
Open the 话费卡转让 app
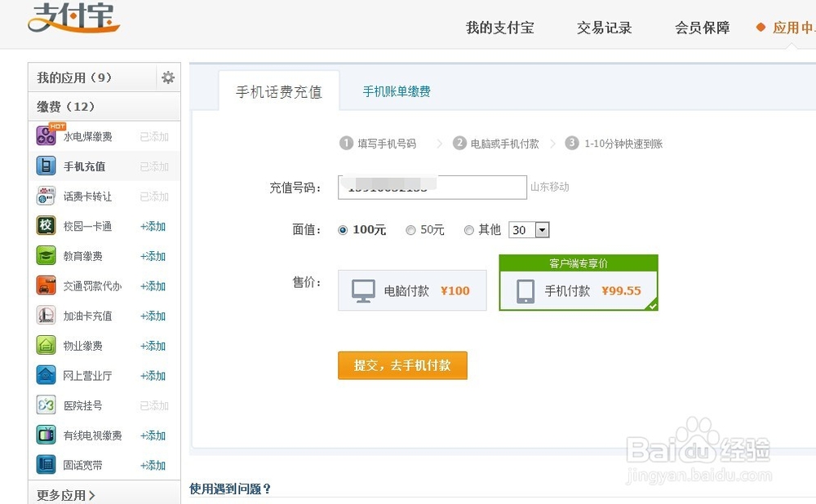47,196
